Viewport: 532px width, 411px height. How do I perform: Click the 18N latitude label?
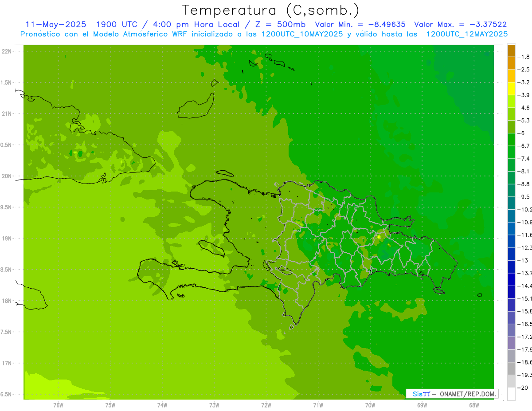click(x=7, y=301)
